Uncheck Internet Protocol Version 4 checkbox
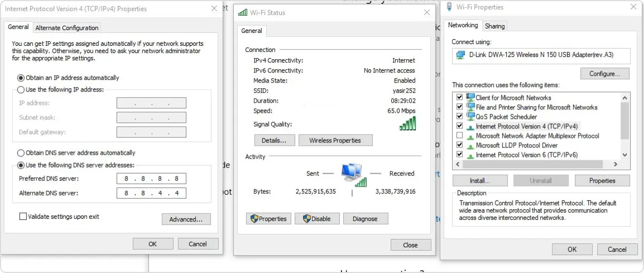 click(460, 126)
